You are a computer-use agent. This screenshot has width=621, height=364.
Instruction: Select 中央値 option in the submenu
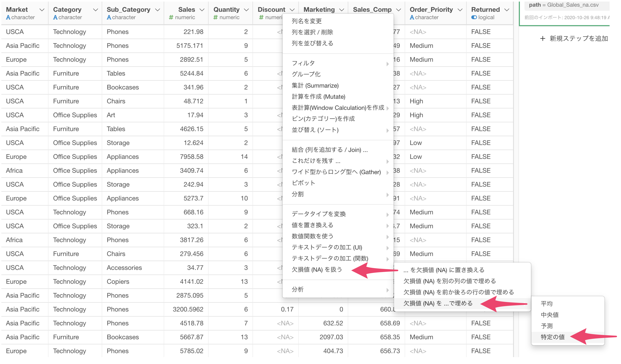pyautogui.click(x=549, y=315)
